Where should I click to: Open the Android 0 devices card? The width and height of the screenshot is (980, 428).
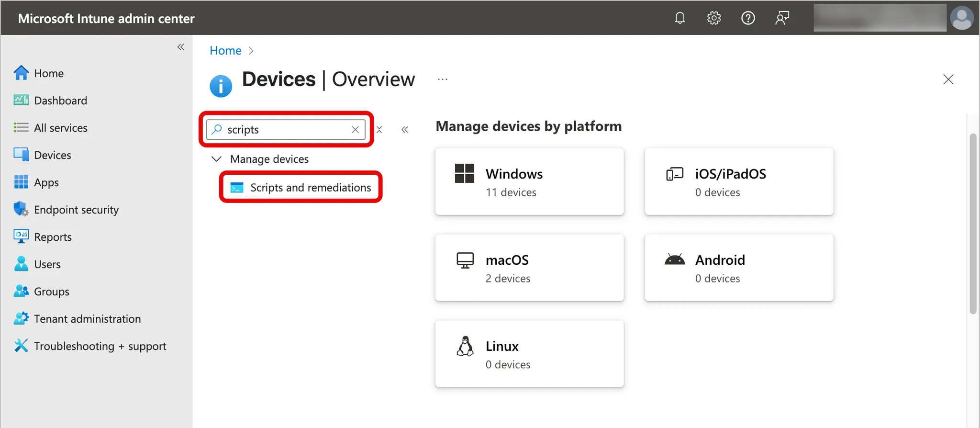[x=739, y=268]
